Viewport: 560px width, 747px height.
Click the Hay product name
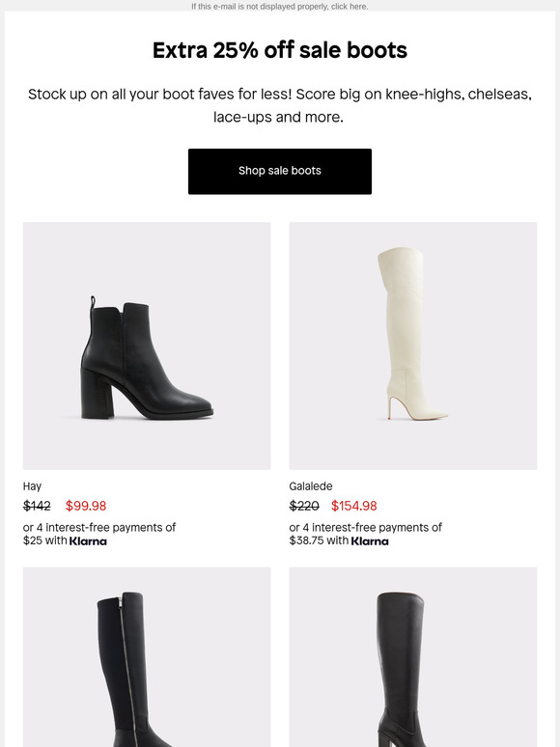(x=32, y=486)
